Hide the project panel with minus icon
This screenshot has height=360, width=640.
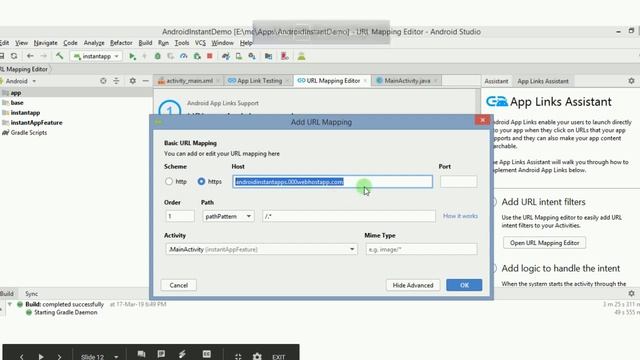pyautogui.click(x=145, y=81)
